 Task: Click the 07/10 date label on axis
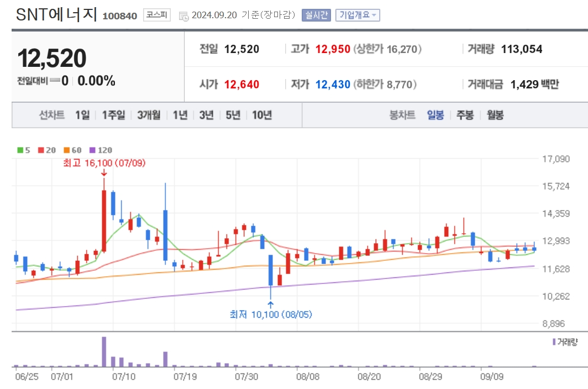124,376
